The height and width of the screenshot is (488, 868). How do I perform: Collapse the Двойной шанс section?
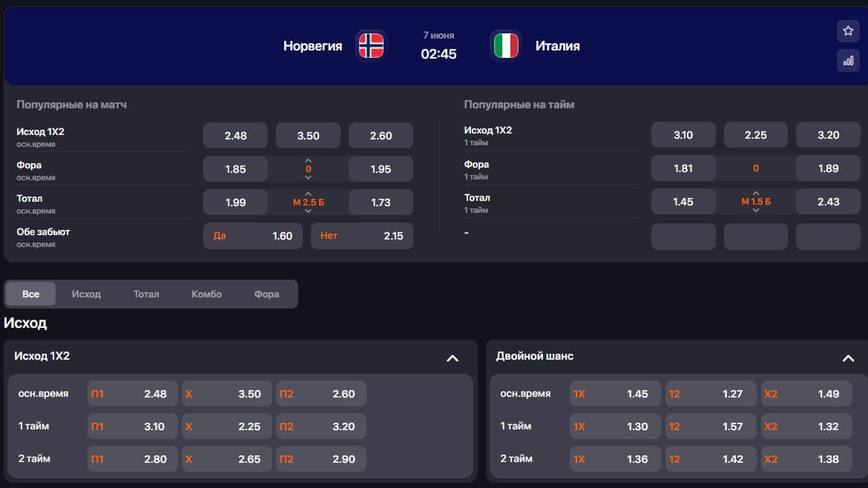848,358
